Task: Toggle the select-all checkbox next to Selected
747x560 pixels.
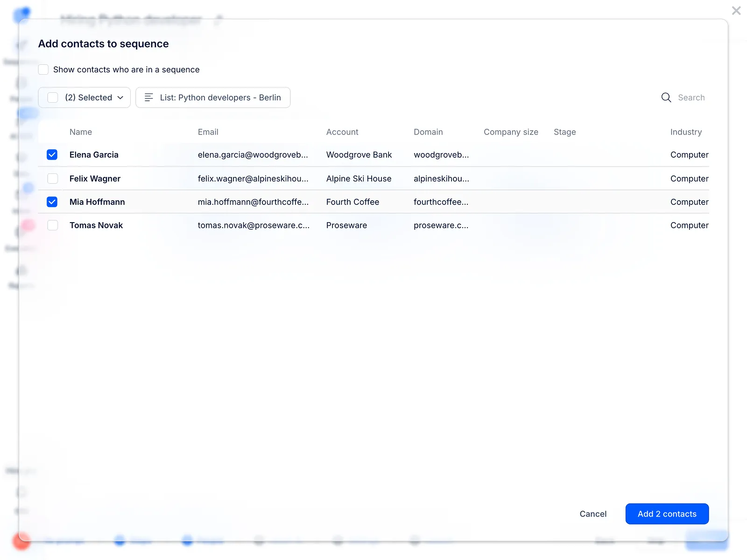Action: coord(53,98)
